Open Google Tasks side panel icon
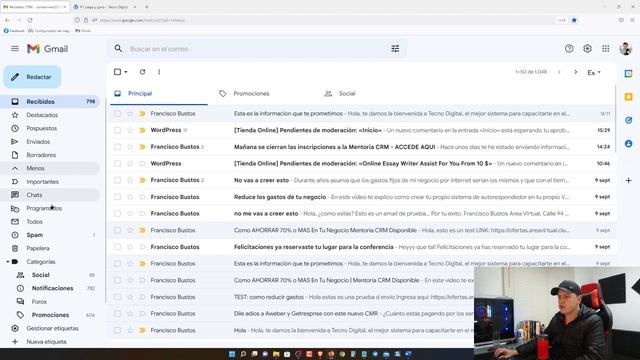The image size is (640, 360). coord(629,120)
